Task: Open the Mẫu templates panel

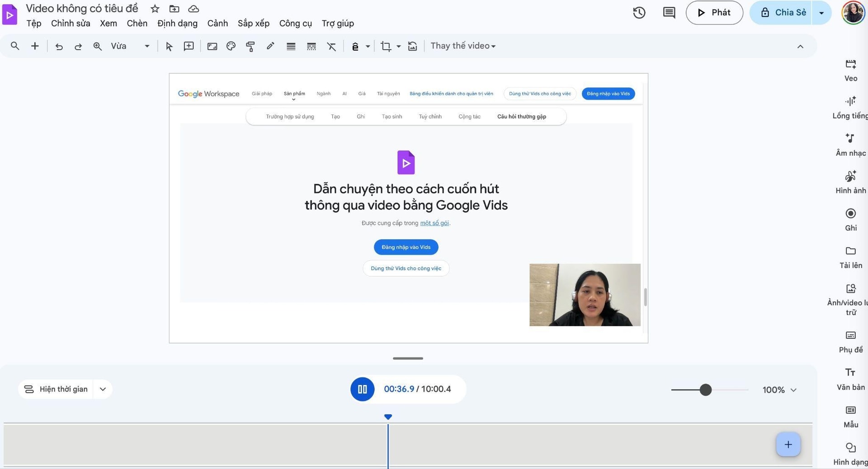Action: [x=851, y=417]
